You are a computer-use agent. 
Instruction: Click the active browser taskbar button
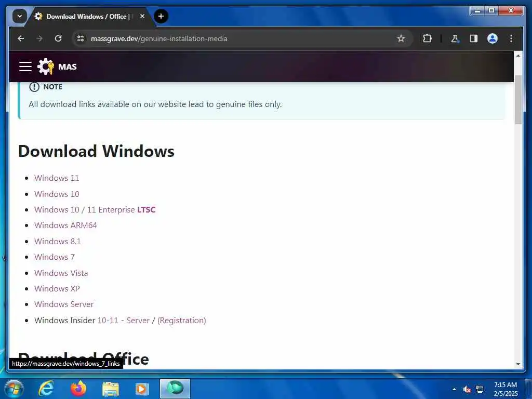click(175, 389)
